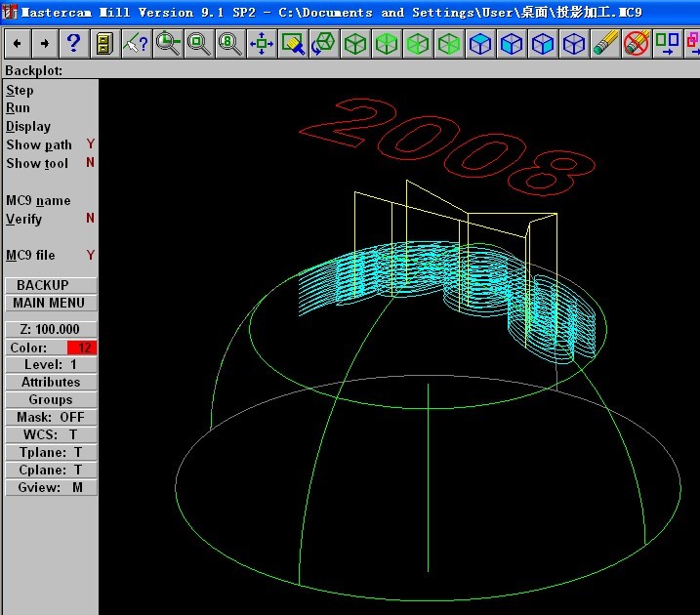
Task: Return with the MAIN MENU button
Action: 51,303
